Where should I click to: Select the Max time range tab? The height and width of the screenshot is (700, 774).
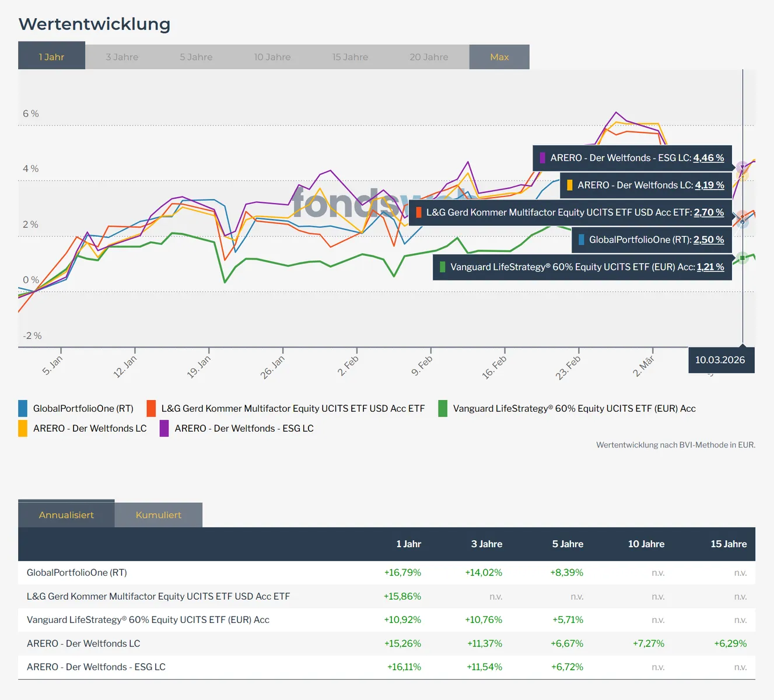499,57
